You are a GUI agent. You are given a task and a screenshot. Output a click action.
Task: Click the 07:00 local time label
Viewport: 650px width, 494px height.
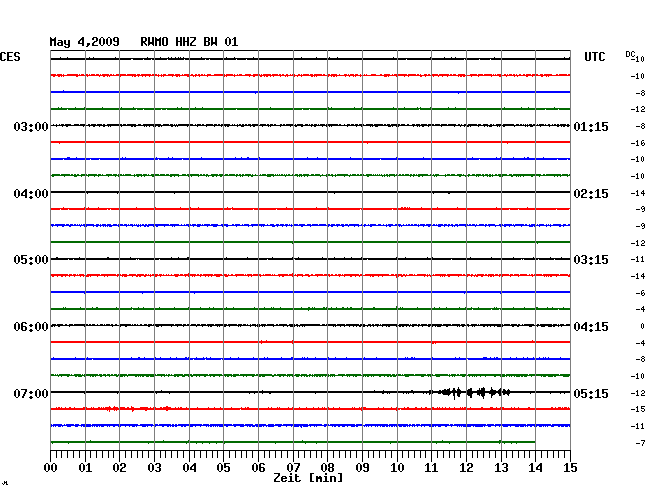[x=31, y=393]
